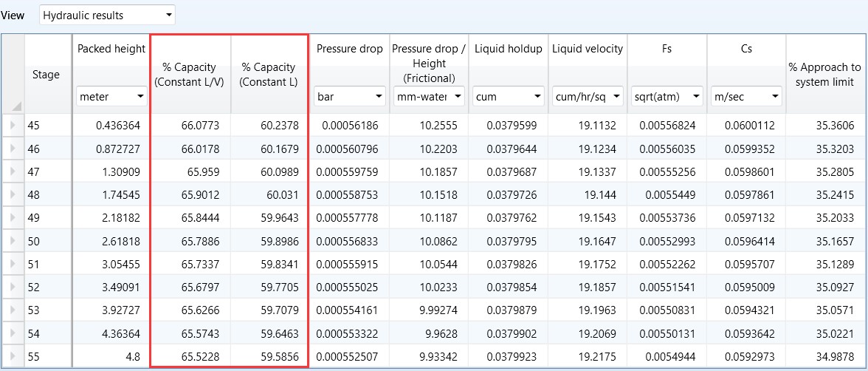Click the row selector arrow for stage 45
This screenshot has width=868, height=371.
[x=13, y=126]
